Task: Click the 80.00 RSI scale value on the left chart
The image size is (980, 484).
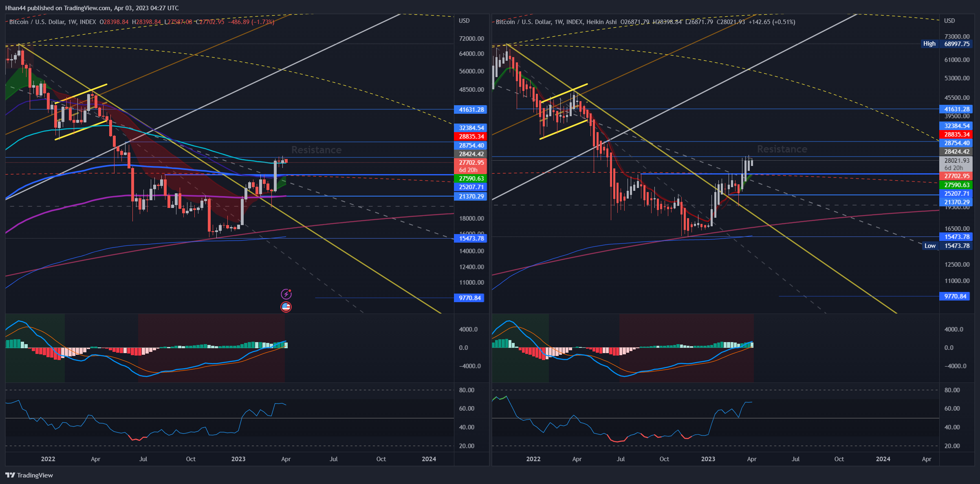Action: [467, 390]
